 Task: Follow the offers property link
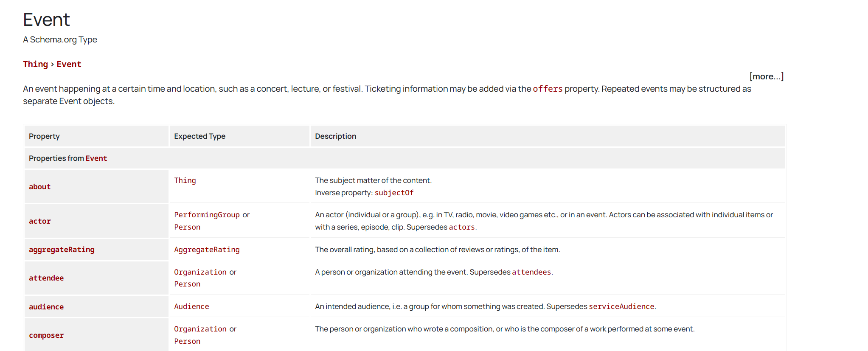[x=547, y=89]
